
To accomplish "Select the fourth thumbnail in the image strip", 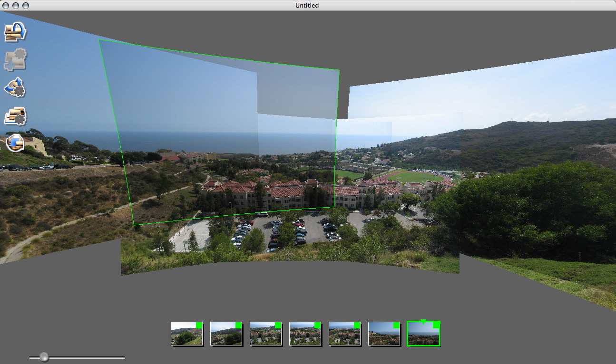I will click(x=305, y=334).
